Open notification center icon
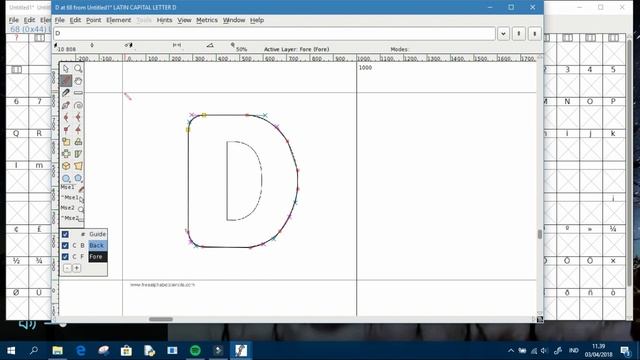Image resolution: width=640 pixels, height=360 pixels. click(625, 351)
